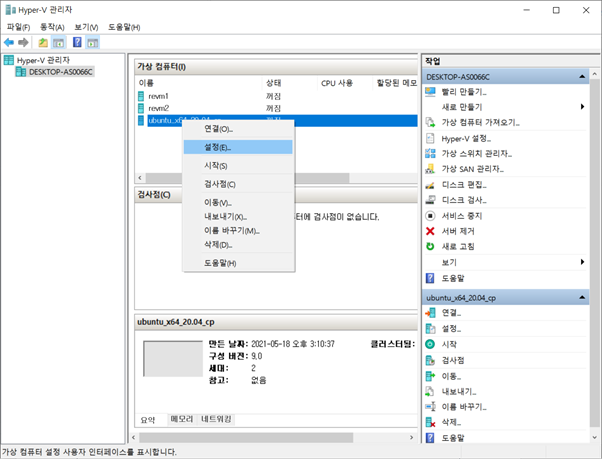Click the 디스크 편집 icon

coord(430,185)
